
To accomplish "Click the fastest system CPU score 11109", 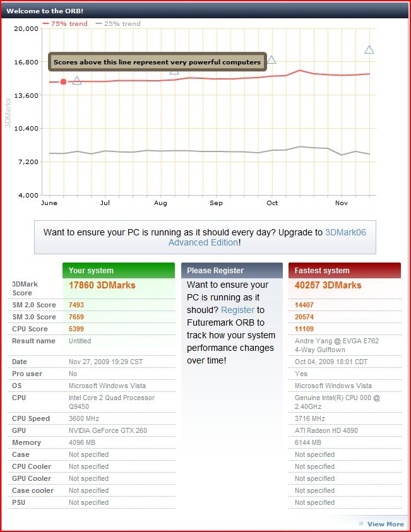I will (304, 329).
